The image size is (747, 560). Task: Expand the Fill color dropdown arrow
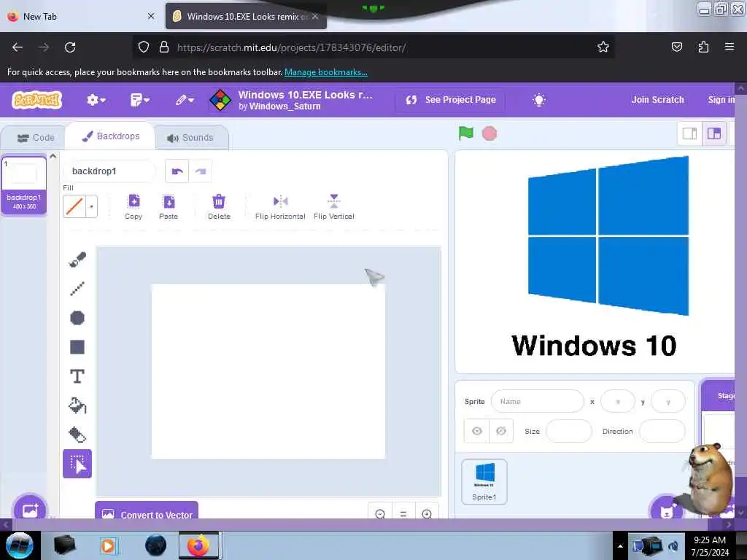tap(91, 206)
